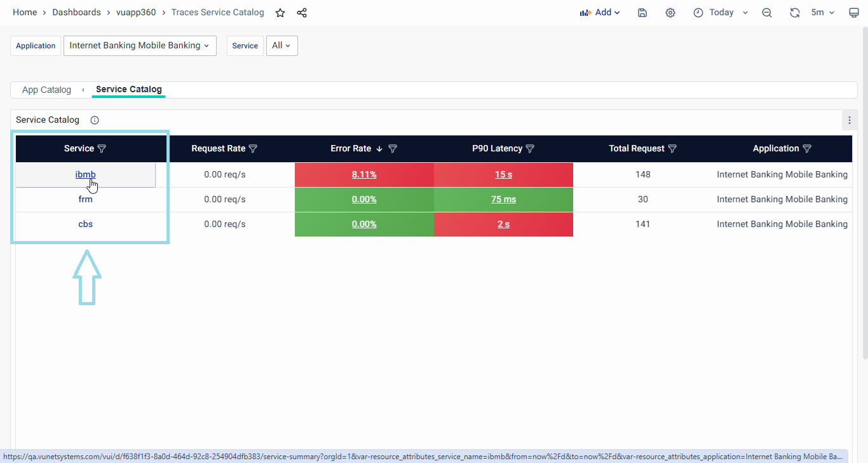Open Service Catalog panel three-dot menu

pos(850,120)
